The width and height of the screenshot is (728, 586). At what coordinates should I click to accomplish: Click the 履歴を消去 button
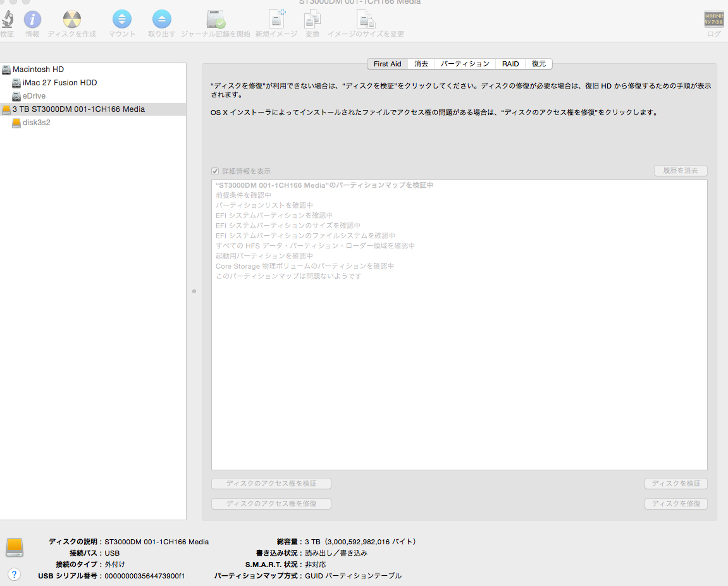point(681,171)
